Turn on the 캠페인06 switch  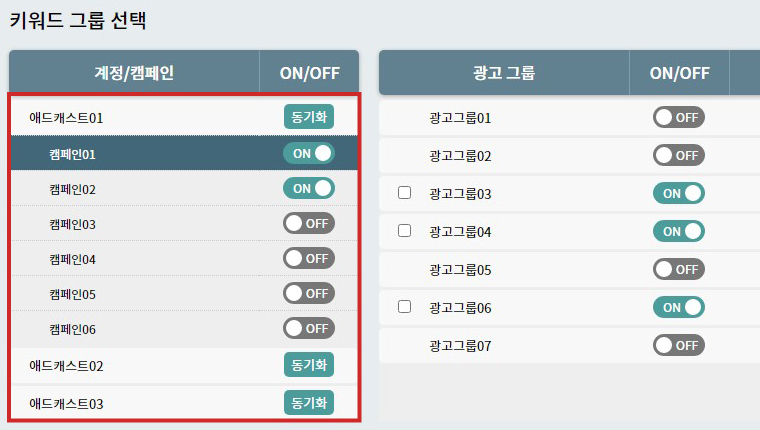click(x=308, y=328)
